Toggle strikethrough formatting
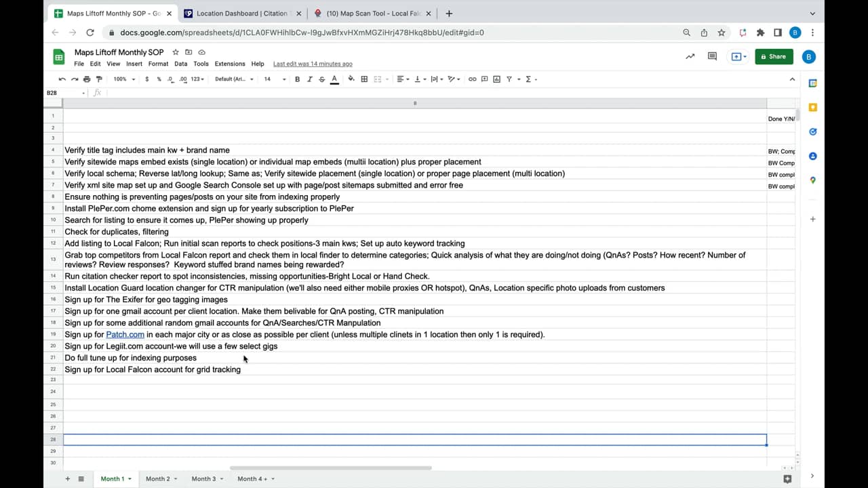Image resolution: width=868 pixels, height=488 pixels. (322, 79)
